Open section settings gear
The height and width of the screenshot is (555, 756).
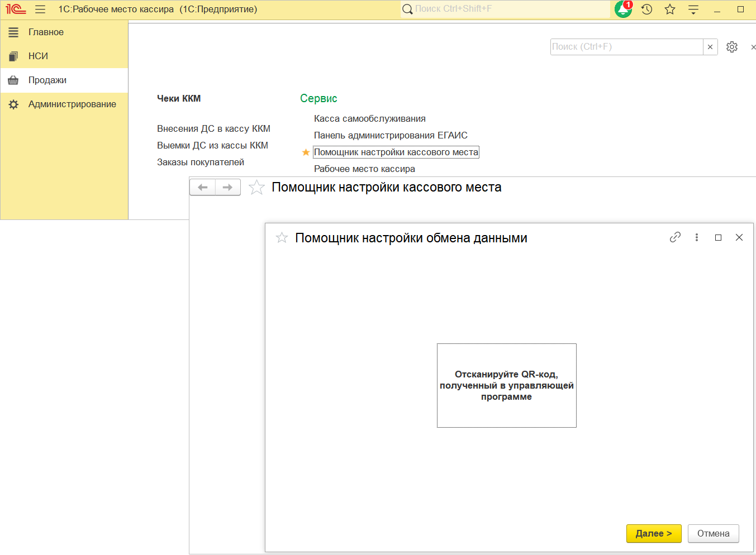tap(732, 47)
